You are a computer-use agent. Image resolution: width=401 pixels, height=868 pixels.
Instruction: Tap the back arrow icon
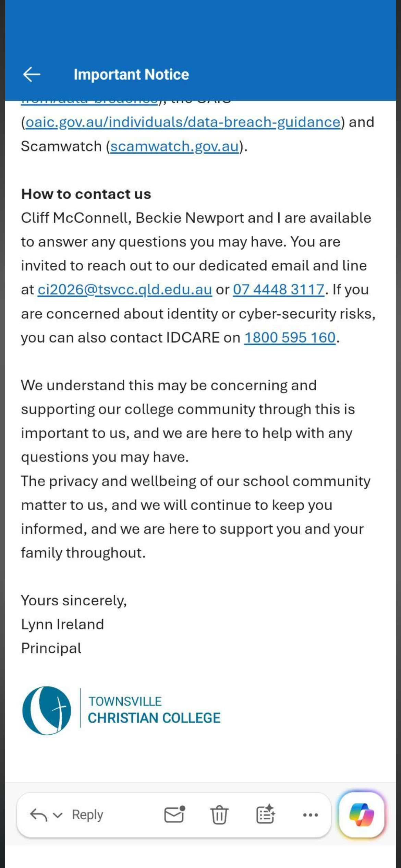[32, 74]
